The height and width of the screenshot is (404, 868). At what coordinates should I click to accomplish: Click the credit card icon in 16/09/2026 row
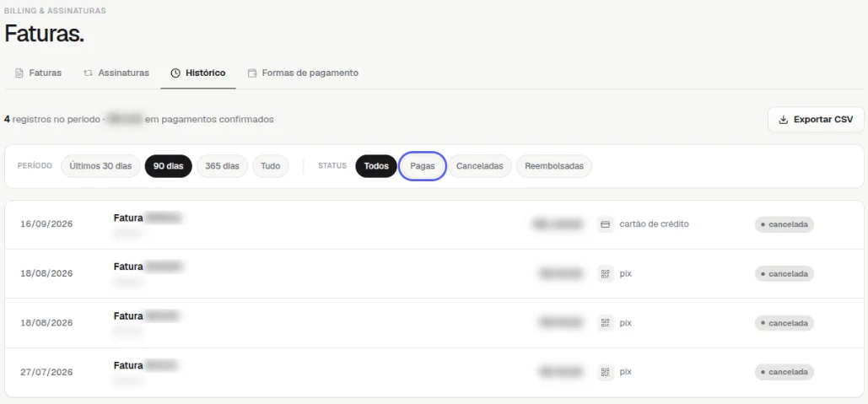(x=606, y=224)
